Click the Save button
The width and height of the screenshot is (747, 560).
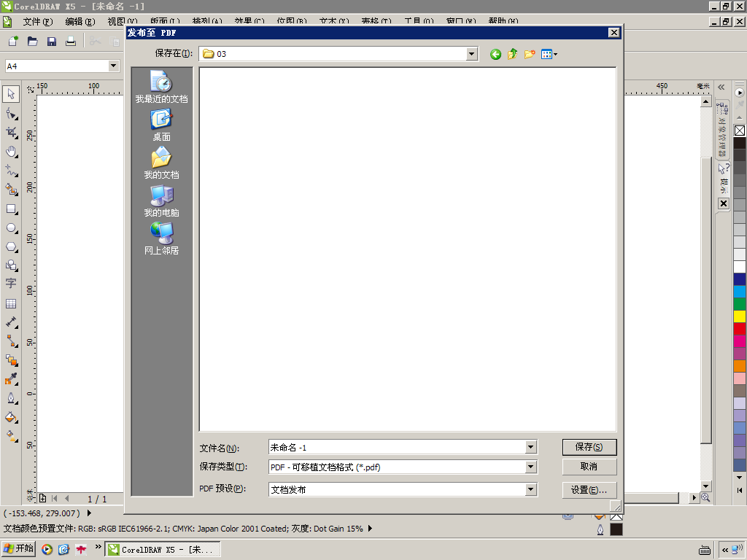[589, 447]
